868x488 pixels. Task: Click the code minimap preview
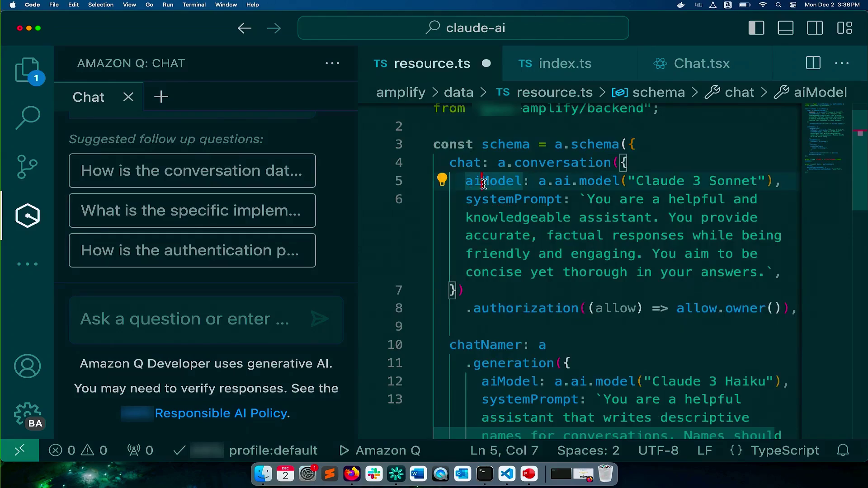click(x=826, y=138)
